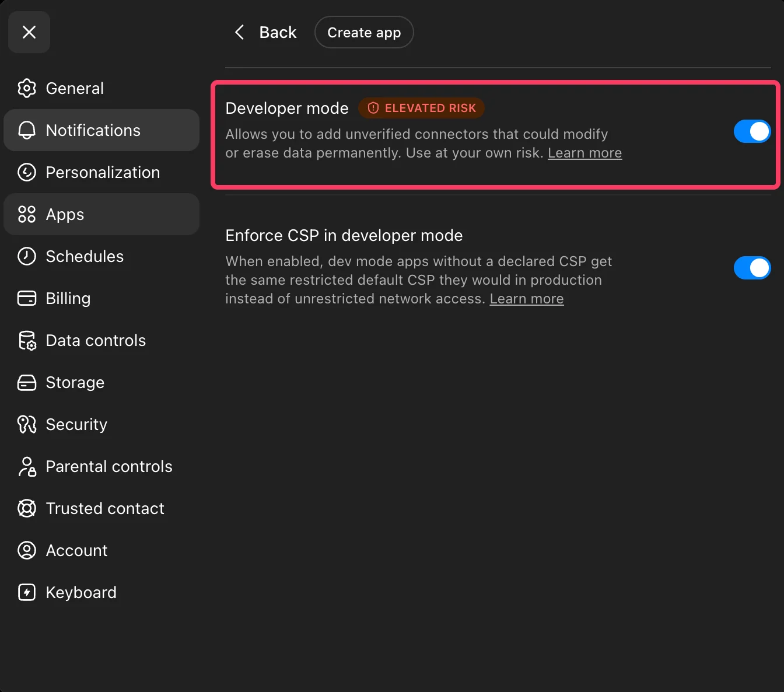784x692 pixels.
Task: Open Storage settings
Action: (x=101, y=382)
